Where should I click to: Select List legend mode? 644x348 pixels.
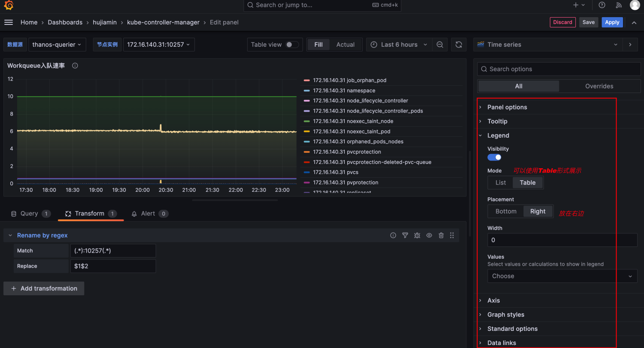pyautogui.click(x=501, y=182)
